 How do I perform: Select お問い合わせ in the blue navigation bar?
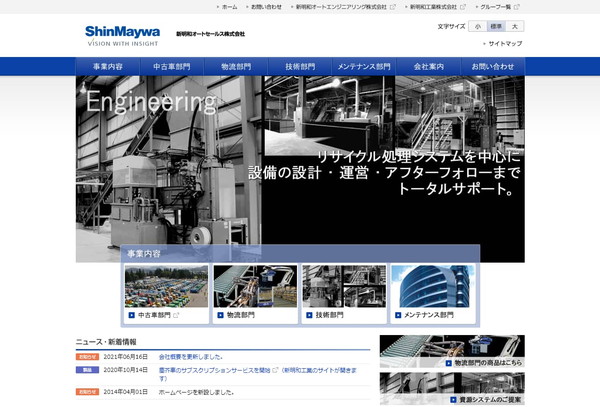493,67
